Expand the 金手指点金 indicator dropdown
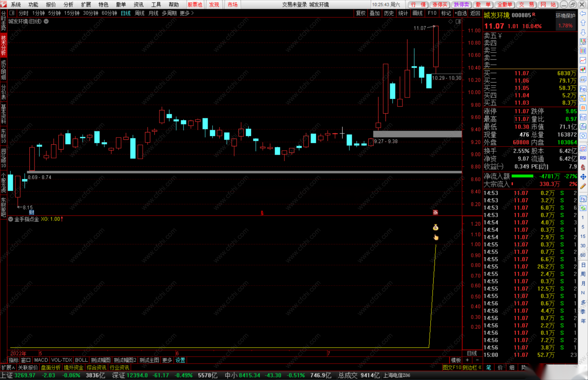This screenshot has width=588, height=380. point(11,219)
